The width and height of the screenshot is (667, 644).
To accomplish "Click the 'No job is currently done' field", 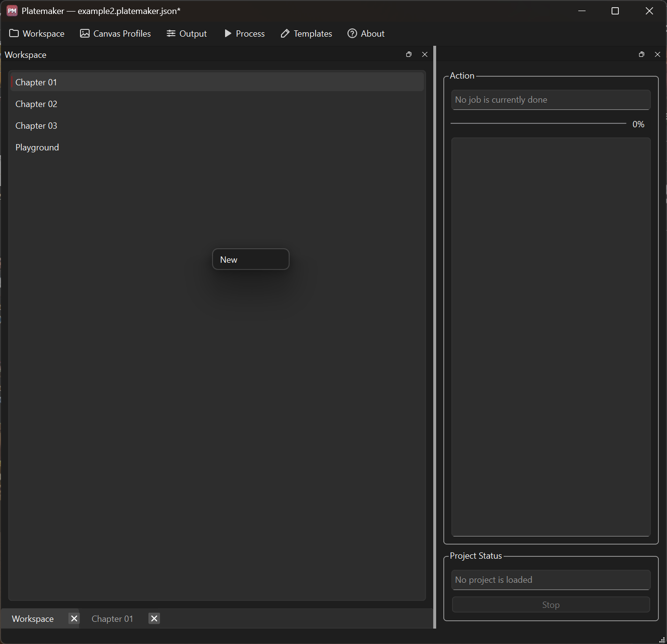I will pyautogui.click(x=551, y=100).
